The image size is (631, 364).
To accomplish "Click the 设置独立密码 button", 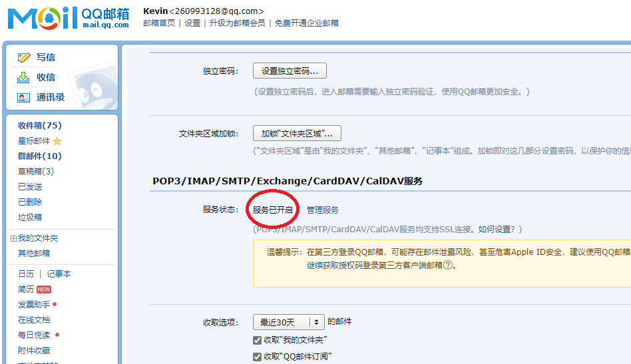I will [x=290, y=71].
